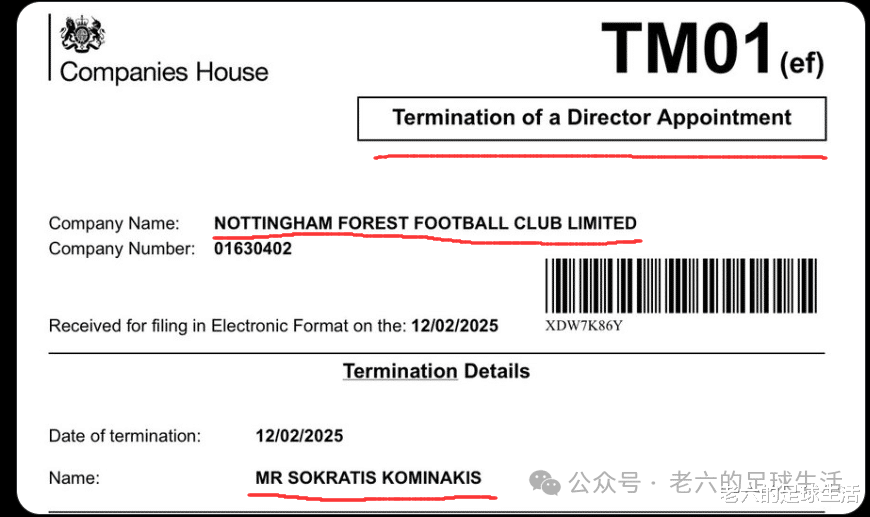Screen dimensions: 870x517
Task: Select company number 01630402
Action: tap(253, 249)
